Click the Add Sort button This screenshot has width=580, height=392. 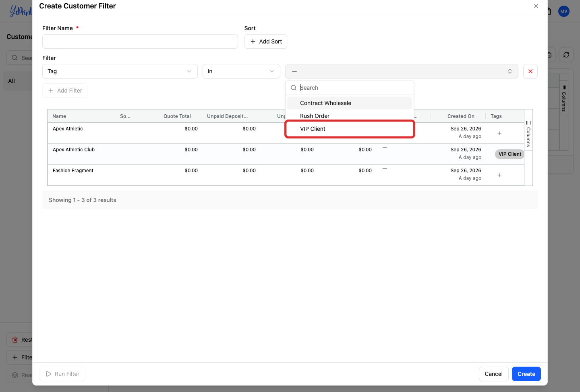pyautogui.click(x=266, y=41)
